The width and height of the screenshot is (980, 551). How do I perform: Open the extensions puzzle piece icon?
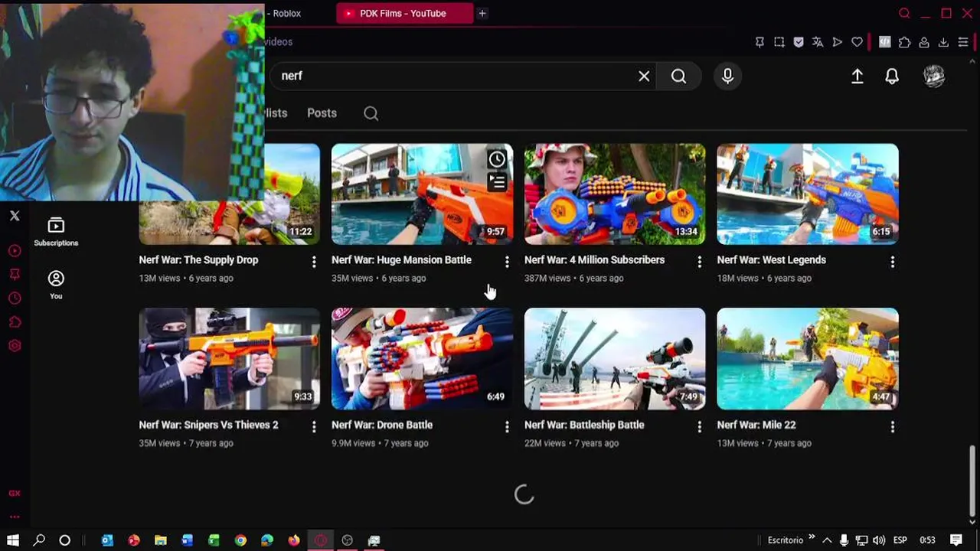click(905, 42)
